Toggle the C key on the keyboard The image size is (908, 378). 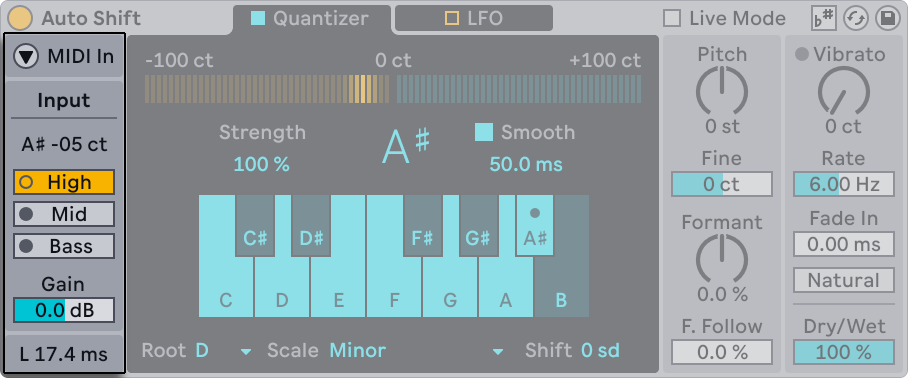226,287
